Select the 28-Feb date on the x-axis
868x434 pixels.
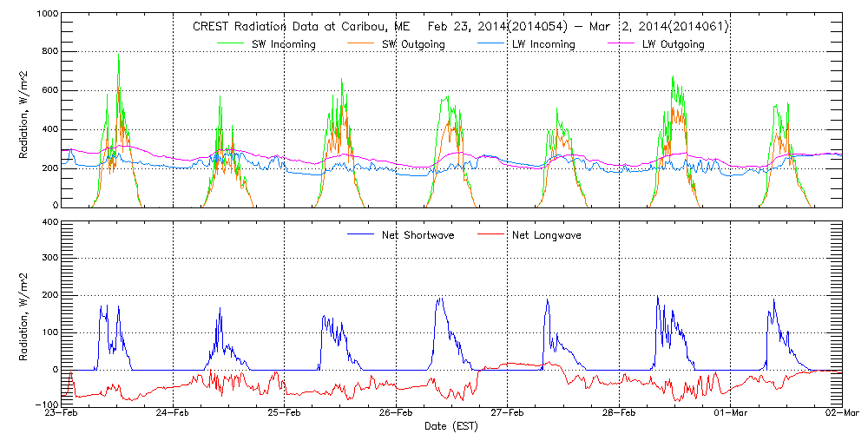[x=620, y=413]
